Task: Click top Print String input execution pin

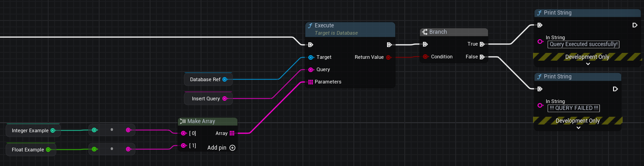Action: pyautogui.click(x=539, y=25)
